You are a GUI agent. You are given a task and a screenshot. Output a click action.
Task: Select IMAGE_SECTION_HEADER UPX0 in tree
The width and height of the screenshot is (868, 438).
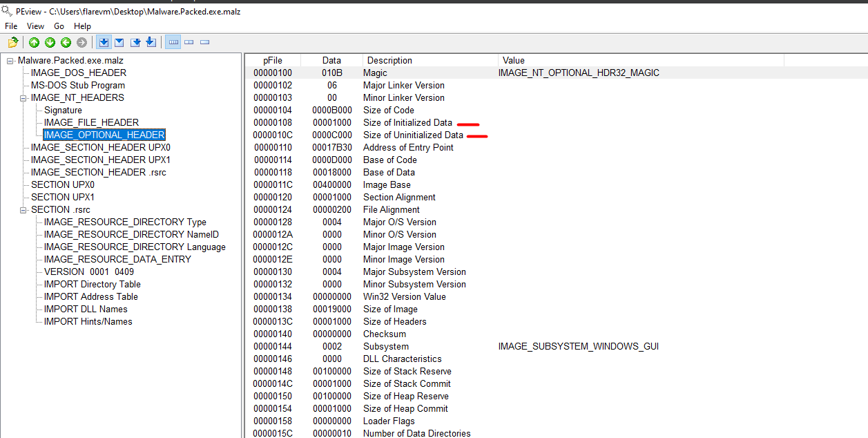[x=100, y=148]
